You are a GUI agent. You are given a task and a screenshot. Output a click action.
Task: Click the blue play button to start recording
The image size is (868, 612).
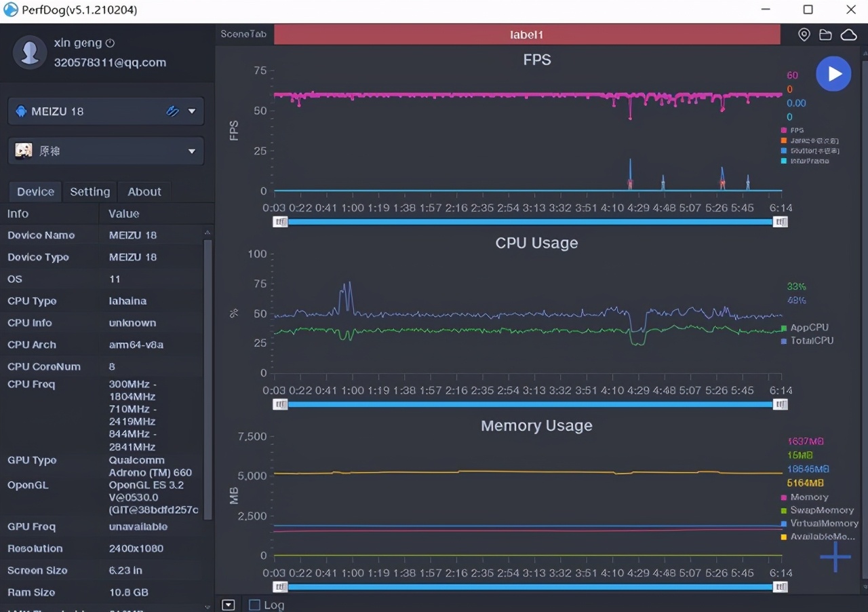[833, 74]
